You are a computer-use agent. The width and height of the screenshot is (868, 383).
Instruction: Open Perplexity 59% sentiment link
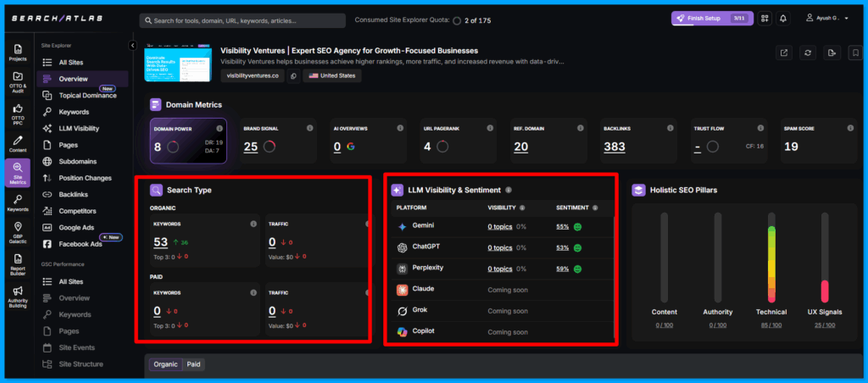point(563,269)
